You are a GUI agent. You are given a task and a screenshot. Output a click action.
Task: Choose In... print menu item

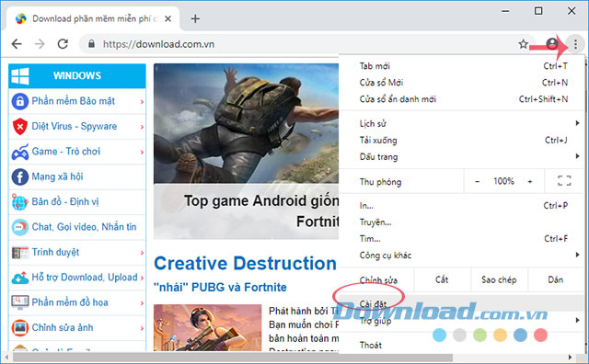461,206
